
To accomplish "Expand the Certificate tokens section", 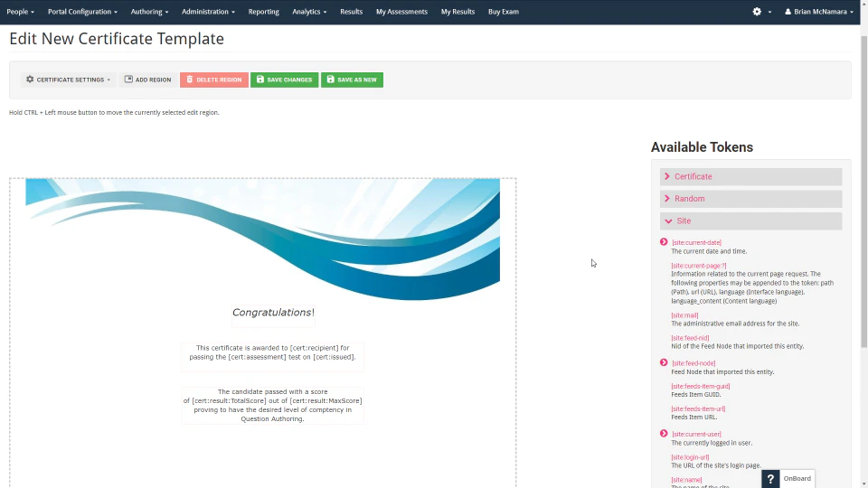I will (750, 176).
